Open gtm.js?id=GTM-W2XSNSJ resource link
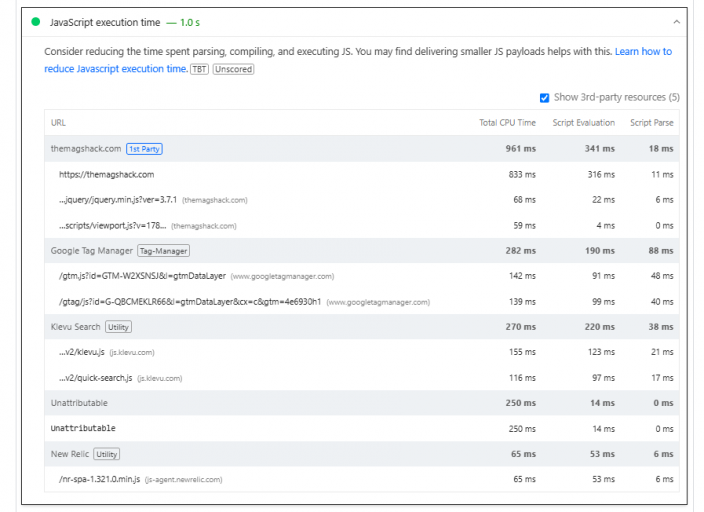This screenshot has width=704, height=512. (142, 276)
